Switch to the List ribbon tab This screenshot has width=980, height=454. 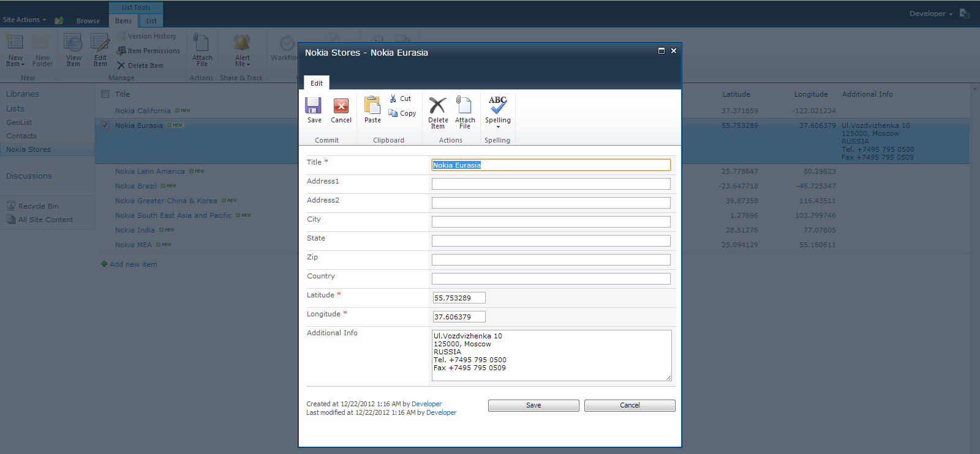pyautogui.click(x=151, y=21)
